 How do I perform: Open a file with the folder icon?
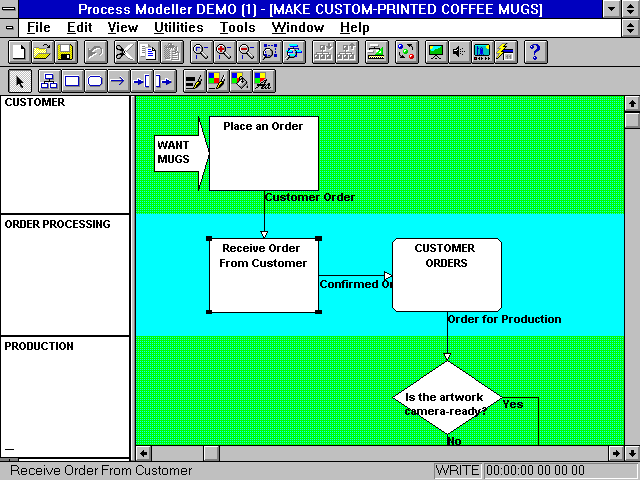pyautogui.click(x=42, y=52)
